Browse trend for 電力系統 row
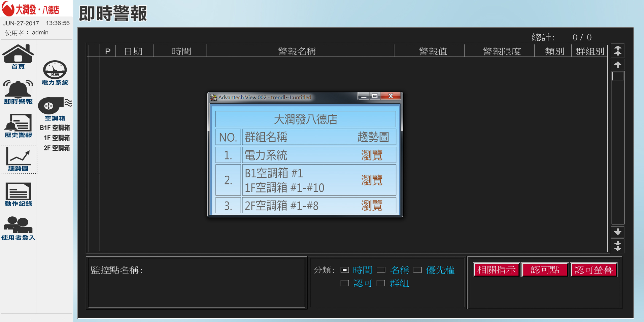This screenshot has height=322, width=644. click(x=372, y=155)
